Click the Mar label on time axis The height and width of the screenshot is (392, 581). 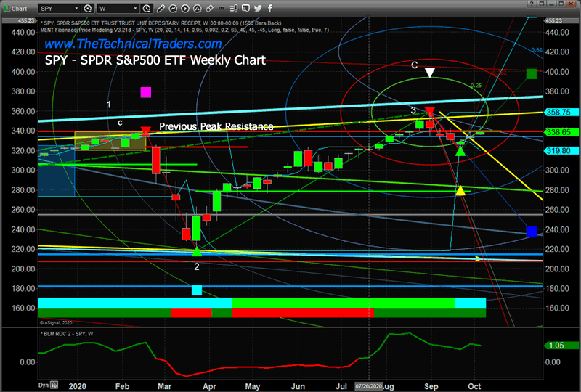pos(164,386)
